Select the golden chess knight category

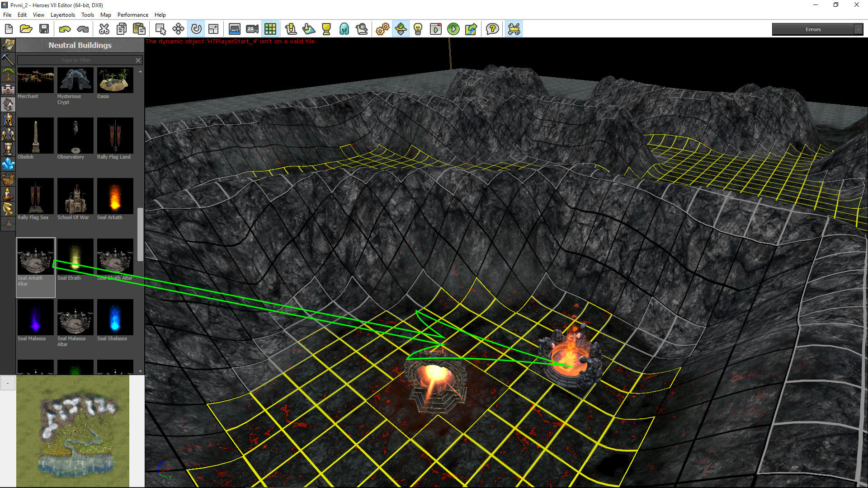[x=8, y=208]
